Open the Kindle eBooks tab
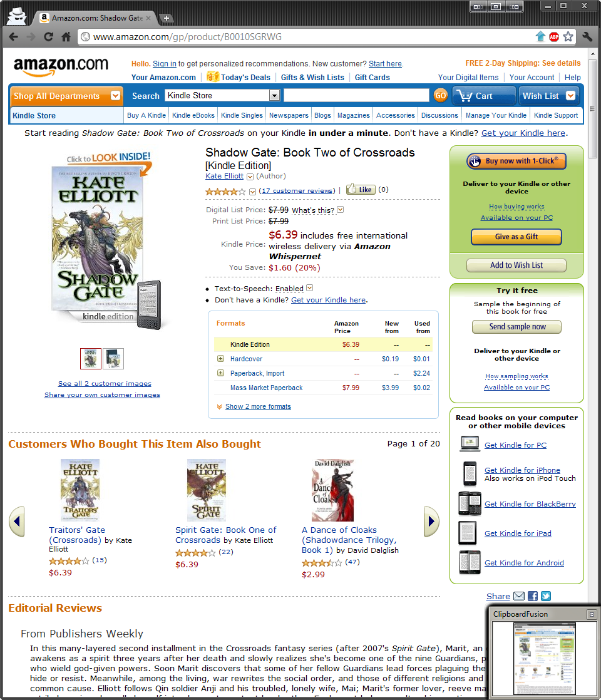 [x=193, y=115]
